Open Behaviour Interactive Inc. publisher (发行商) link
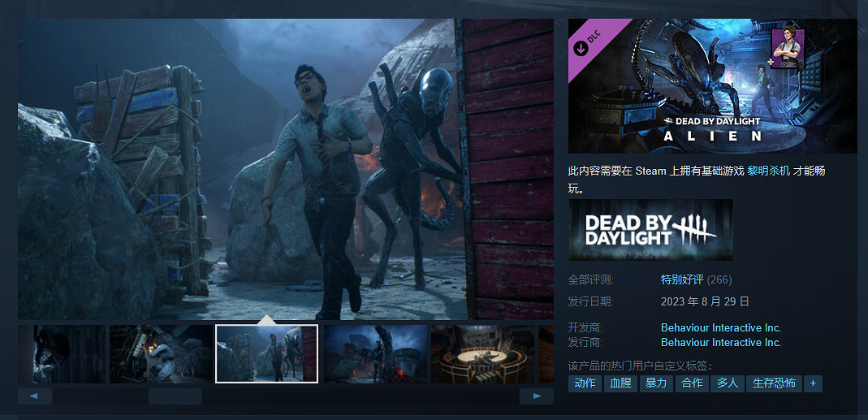868x420 pixels. click(721, 342)
